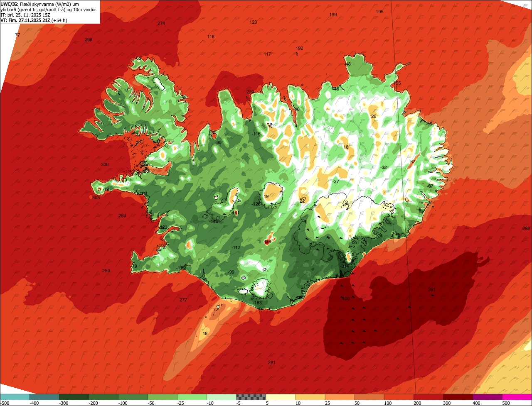Click the -32 value in east Iceland
Viewport: 532px width, 406px height.
(384, 167)
